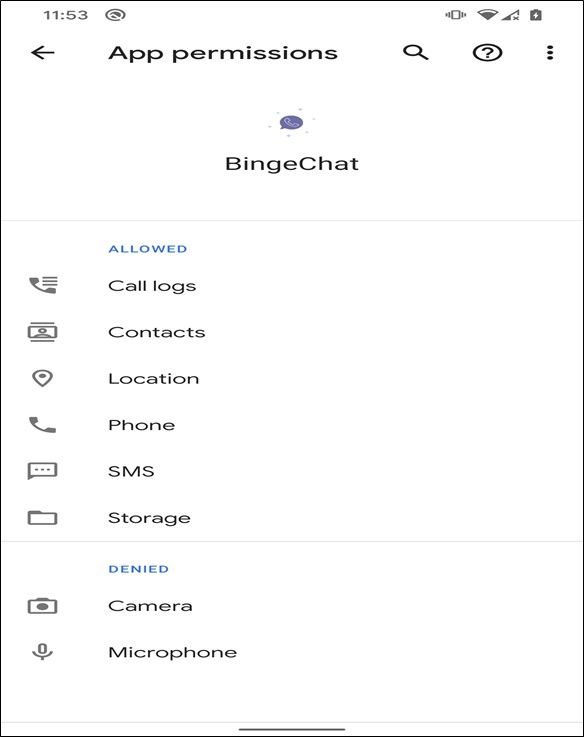Viewport: 584px width, 737px height.
Task: Open the denied Microphone permission
Action: coord(292,652)
